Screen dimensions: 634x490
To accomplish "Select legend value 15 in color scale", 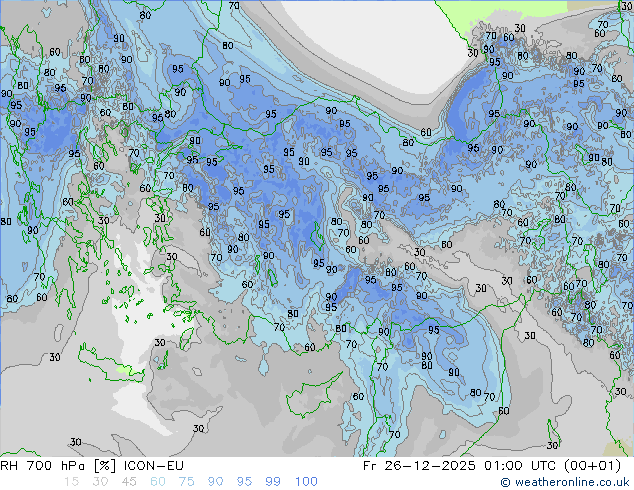I will point(71,482).
